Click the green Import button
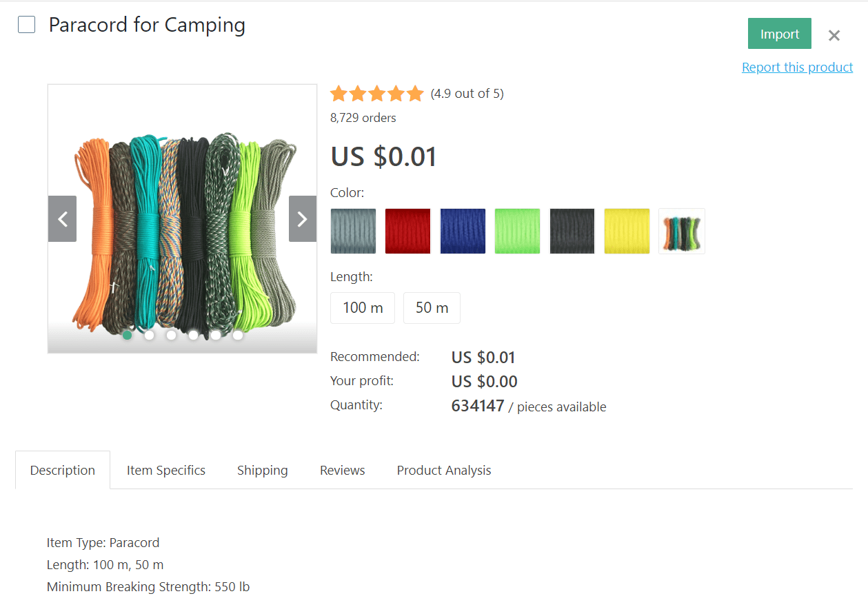Screen dimensions: 868x596 click(x=779, y=34)
